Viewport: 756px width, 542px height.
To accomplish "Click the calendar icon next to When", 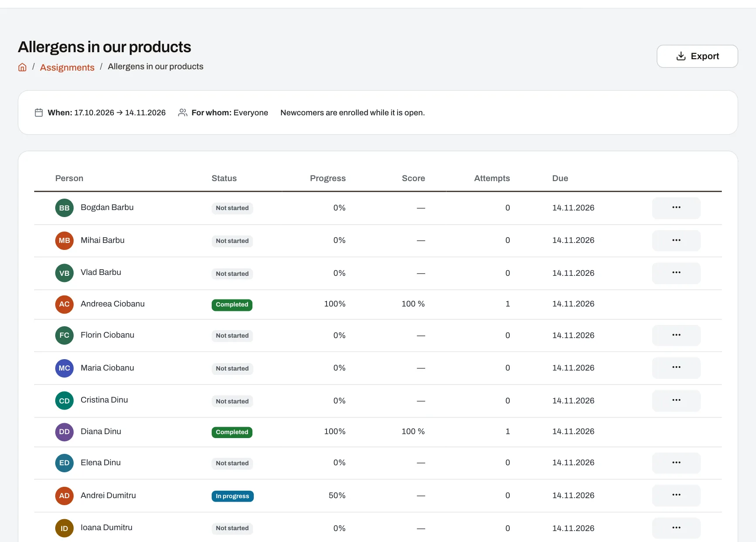I will (x=39, y=113).
